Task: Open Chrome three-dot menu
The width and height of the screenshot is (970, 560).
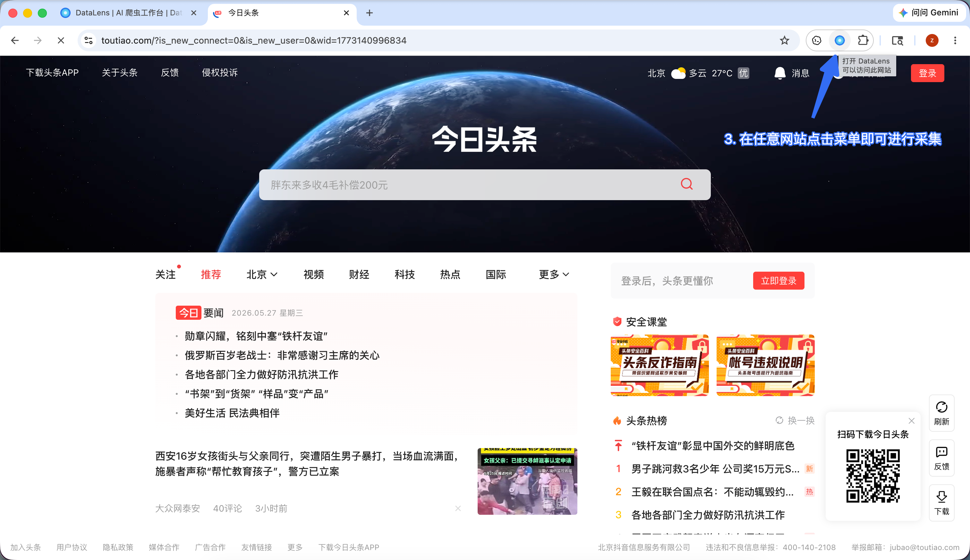Action: tap(955, 40)
